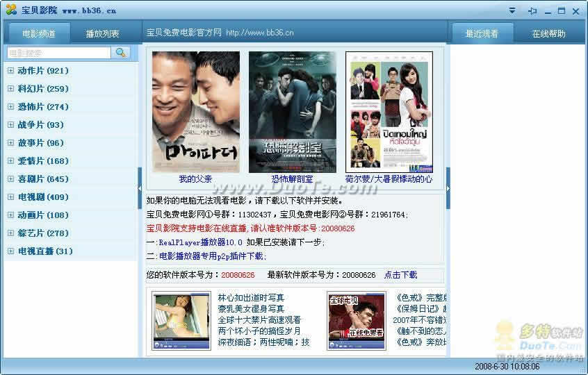Open the title bar dropdown menu icon

512,10
